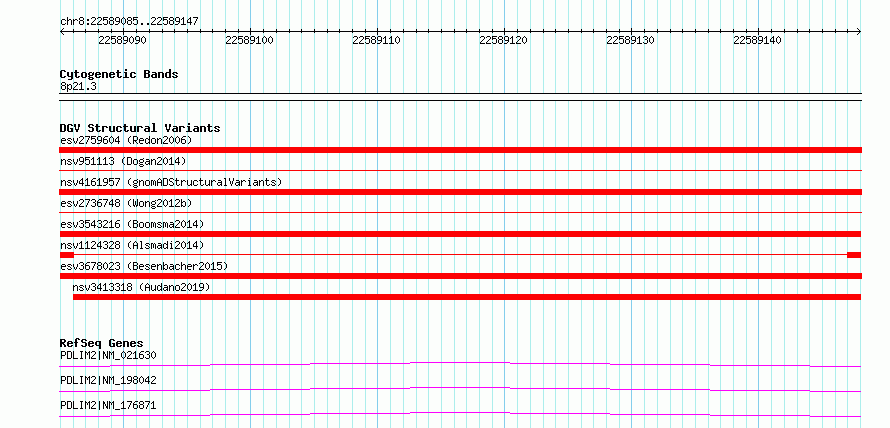
Task: Click the right arrow of the coordinate ruler
Action: point(859,32)
